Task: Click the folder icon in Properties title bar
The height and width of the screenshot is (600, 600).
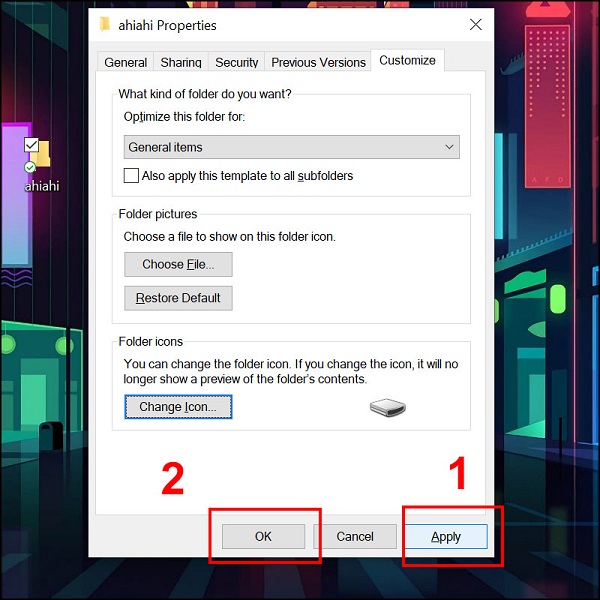Action: (x=104, y=24)
